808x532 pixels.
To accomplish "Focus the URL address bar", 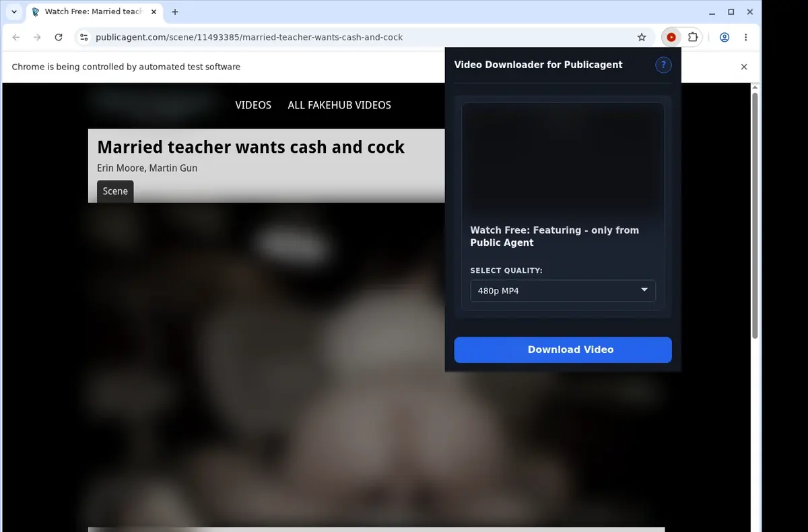I will (364, 38).
